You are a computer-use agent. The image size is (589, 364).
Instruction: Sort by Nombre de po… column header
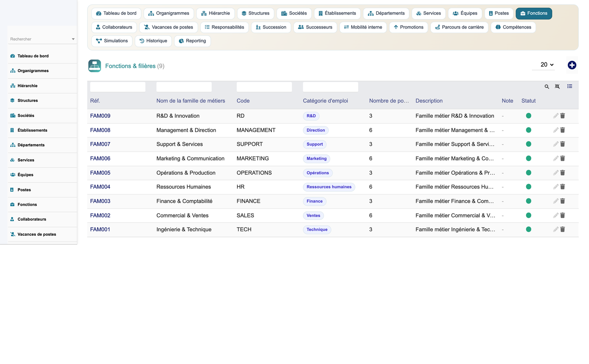[389, 101]
